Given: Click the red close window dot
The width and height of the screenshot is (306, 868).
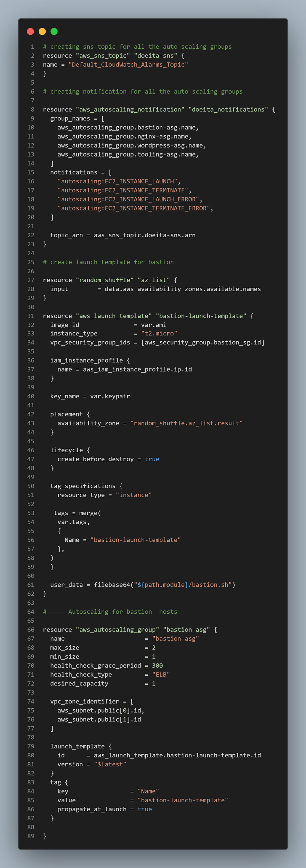Looking at the screenshot, I should pos(31,32).
